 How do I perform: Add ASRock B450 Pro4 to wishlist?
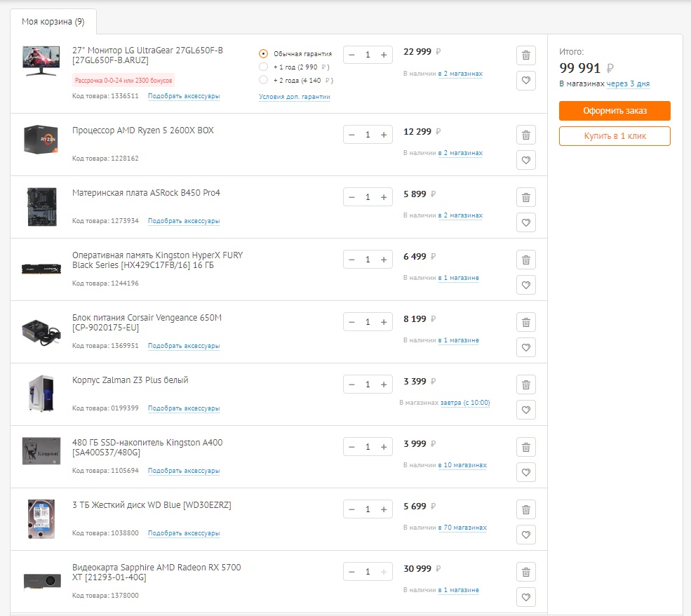(x=525, y=222)
